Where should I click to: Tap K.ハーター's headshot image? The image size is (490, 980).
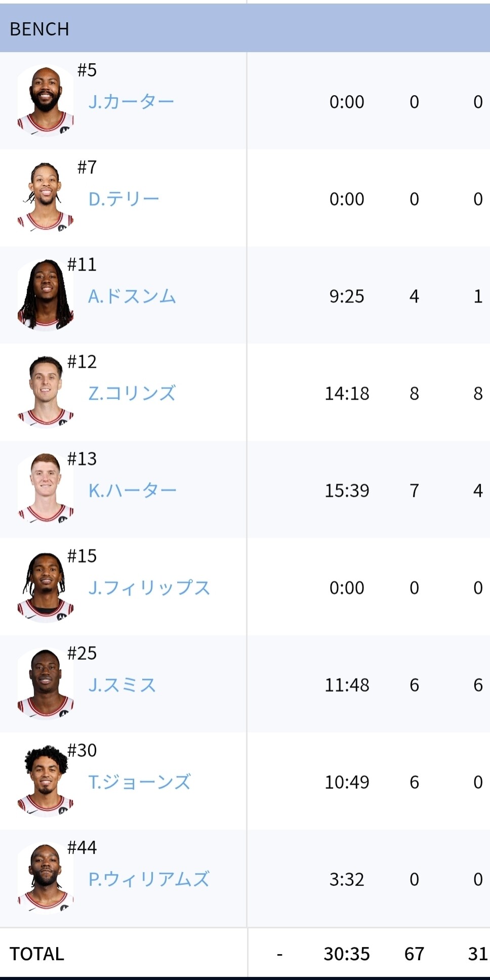(46, 489)
